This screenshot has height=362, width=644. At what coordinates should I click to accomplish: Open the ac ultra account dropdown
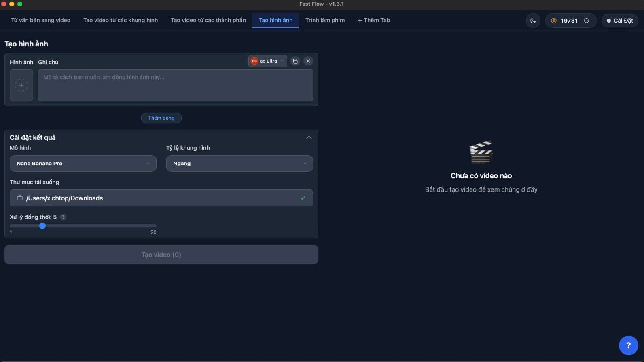coord(267,61)
